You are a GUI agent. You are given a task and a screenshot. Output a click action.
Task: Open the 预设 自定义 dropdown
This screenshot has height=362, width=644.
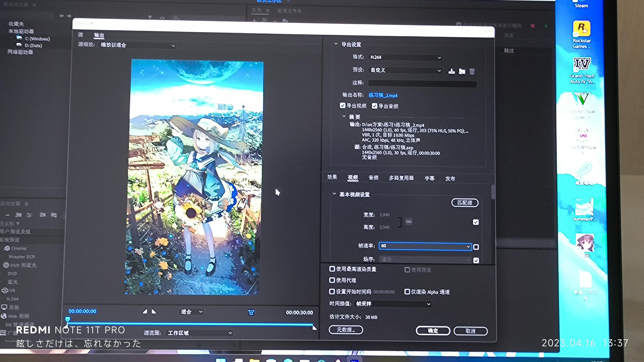tap(405, 71)
